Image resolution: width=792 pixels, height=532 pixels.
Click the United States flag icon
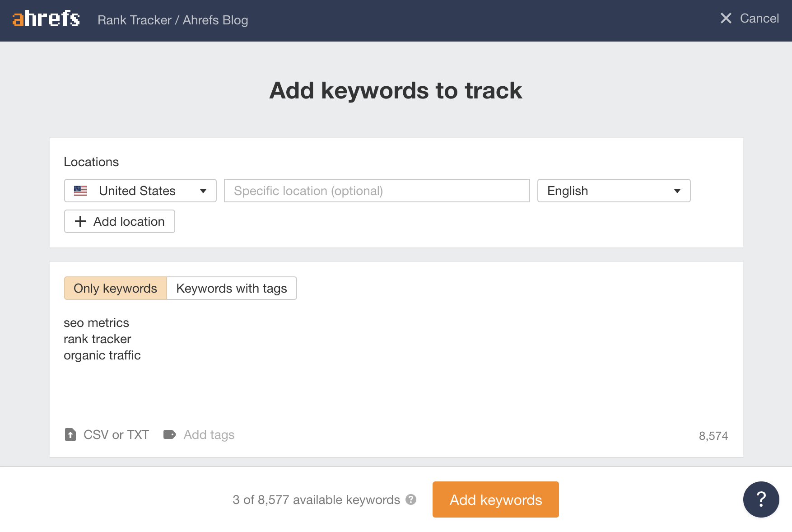point(81,191)
